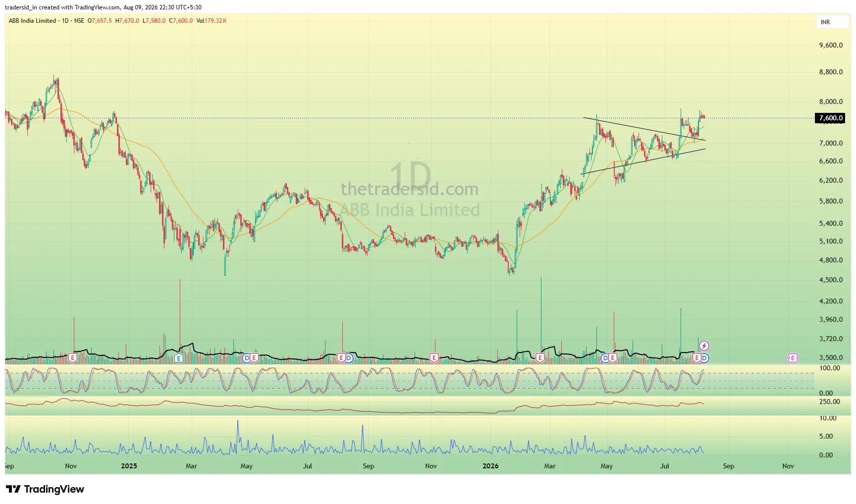Open the red E earnings marker near May 2025
856x504 pixels.
[x=254, y=357]
